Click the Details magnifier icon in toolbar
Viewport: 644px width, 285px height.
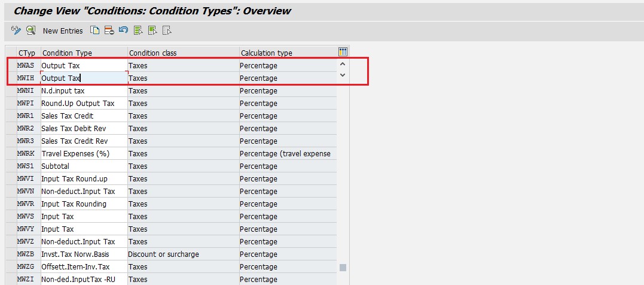click(30, 30)
